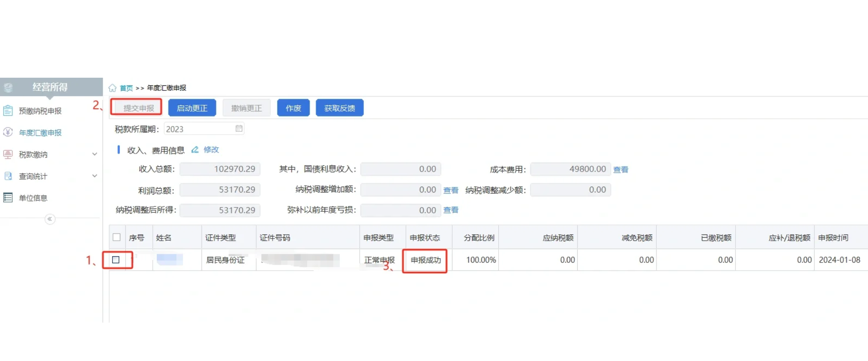This screenshot has height=361, width=868.
Task: Click the 单位信息 sidebar icon
Action: 8,197
